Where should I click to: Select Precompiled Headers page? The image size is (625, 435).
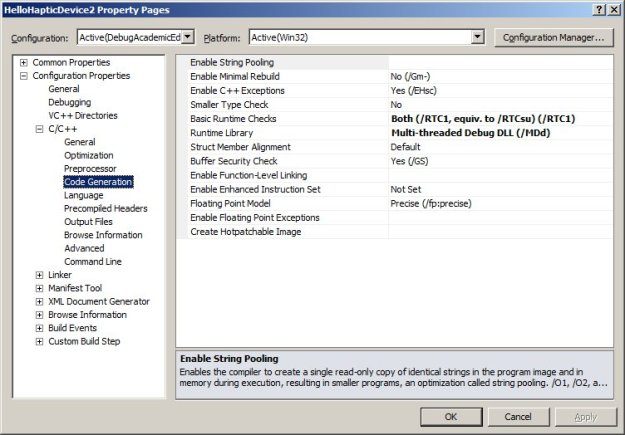point(105,208)
